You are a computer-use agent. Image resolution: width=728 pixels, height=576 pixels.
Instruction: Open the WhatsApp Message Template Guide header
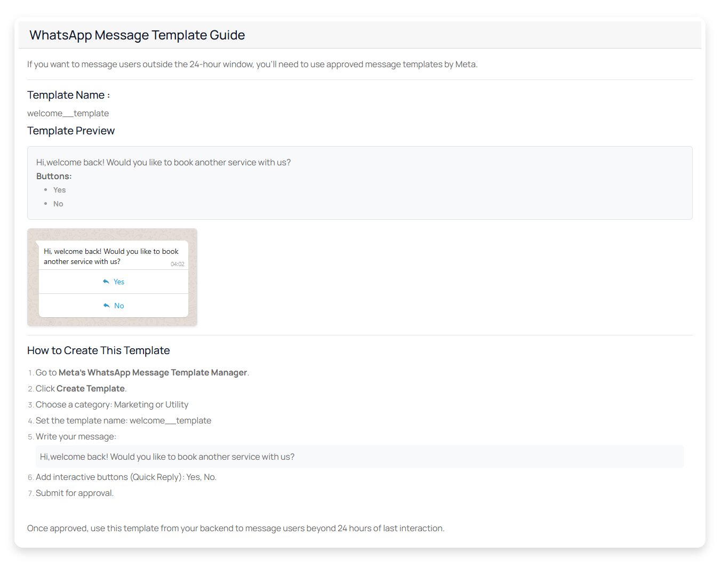[x=137, y=35]
